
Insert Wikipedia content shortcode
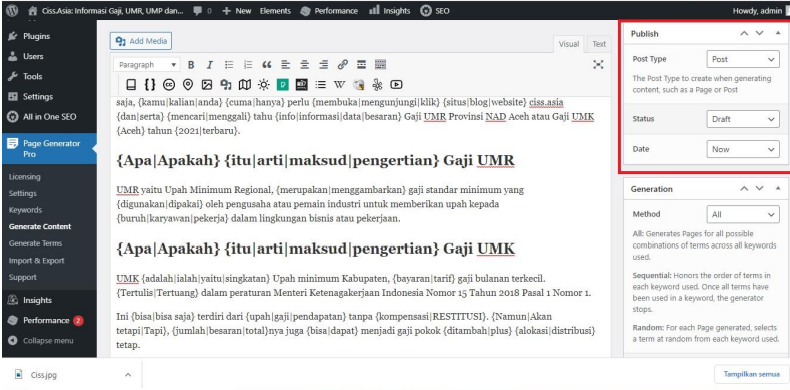[340, 84]
